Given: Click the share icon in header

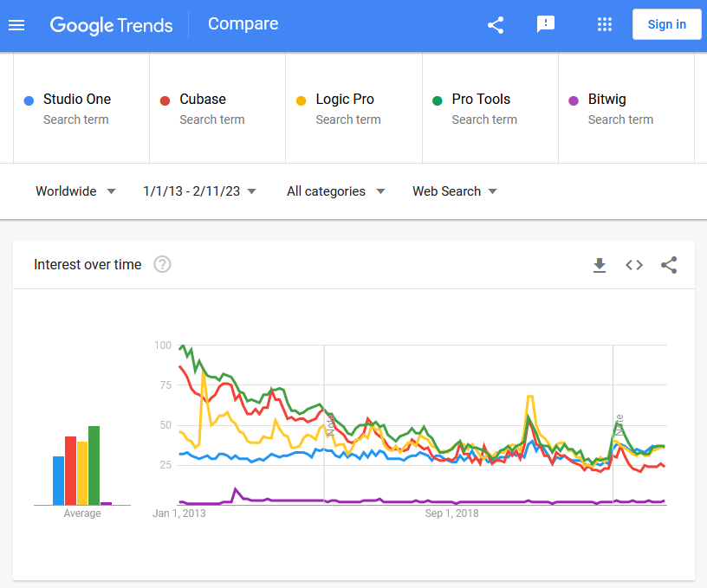Looking at the screenshot, I should pos(496,25).
